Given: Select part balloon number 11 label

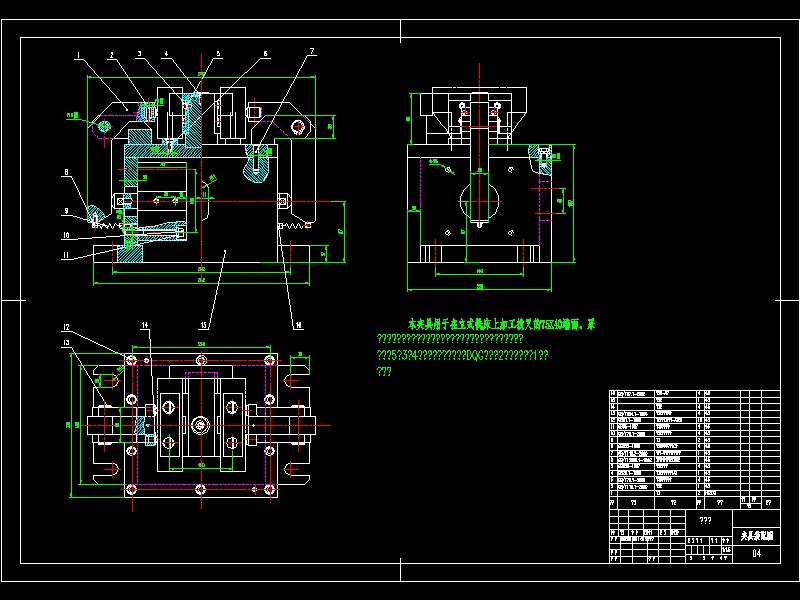Looking at the screenshot, I should point(66,255).
